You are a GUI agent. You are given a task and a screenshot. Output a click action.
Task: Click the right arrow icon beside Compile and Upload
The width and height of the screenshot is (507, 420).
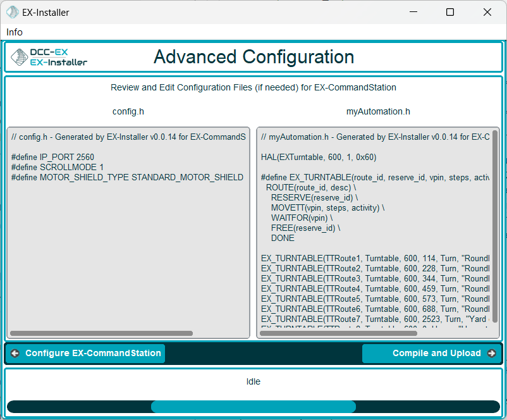tap(491, 354)
